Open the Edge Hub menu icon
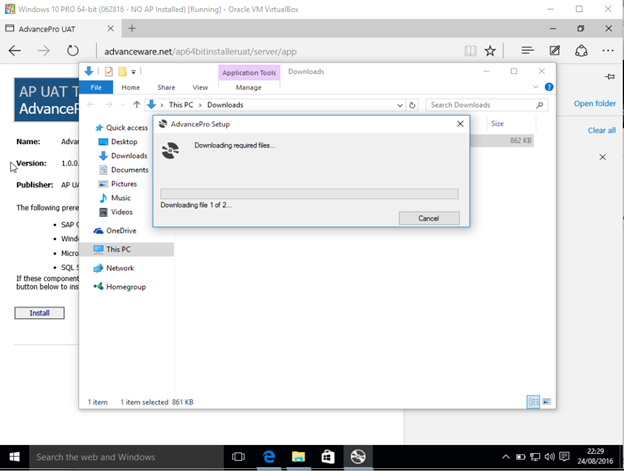The height and width of the screenshot is (471, 624). pyautogui.click(x=527, y=50)
